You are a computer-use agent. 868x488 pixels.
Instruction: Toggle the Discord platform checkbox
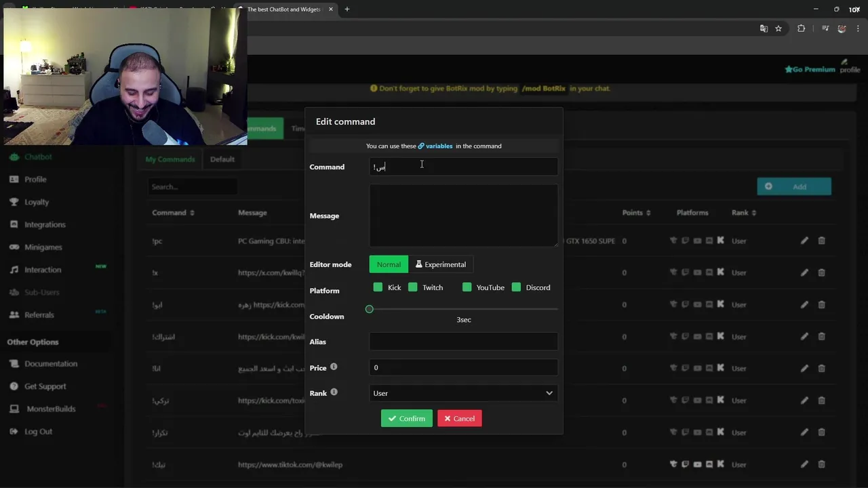pos(516,287)
